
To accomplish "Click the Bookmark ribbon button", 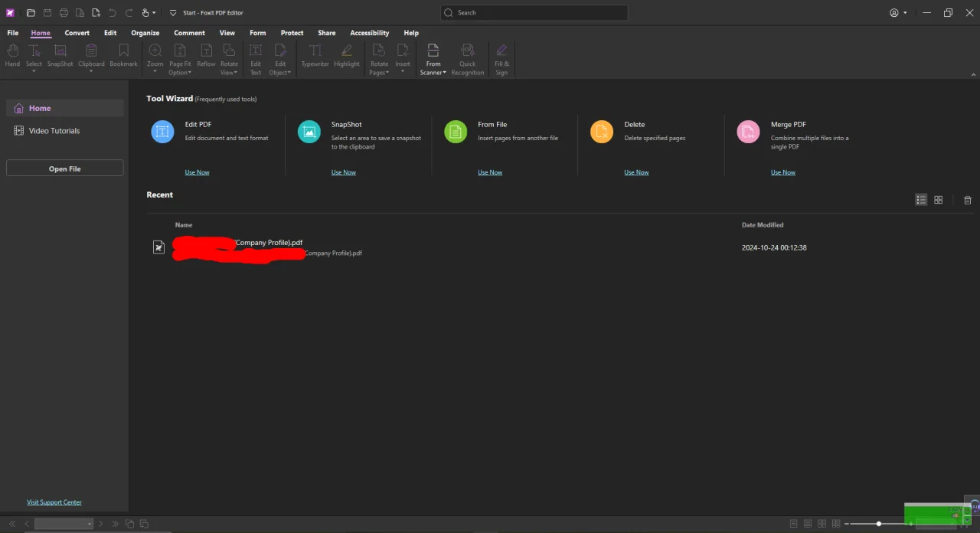I will tap(123, 57).
